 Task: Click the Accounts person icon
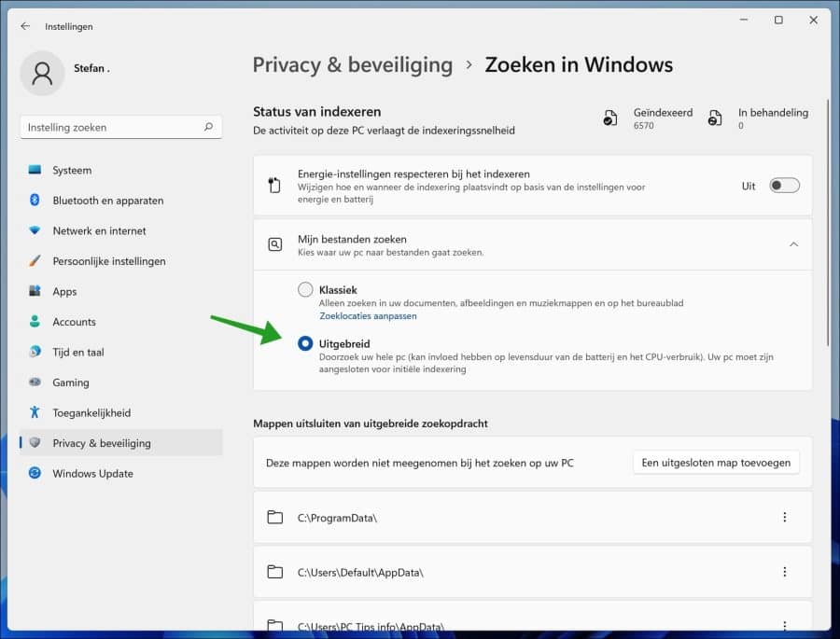35,322
